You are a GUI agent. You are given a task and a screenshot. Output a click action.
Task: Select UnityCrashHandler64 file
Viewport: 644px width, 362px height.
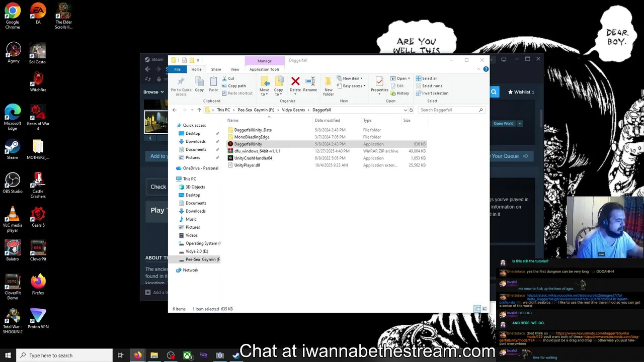(327, 158)
